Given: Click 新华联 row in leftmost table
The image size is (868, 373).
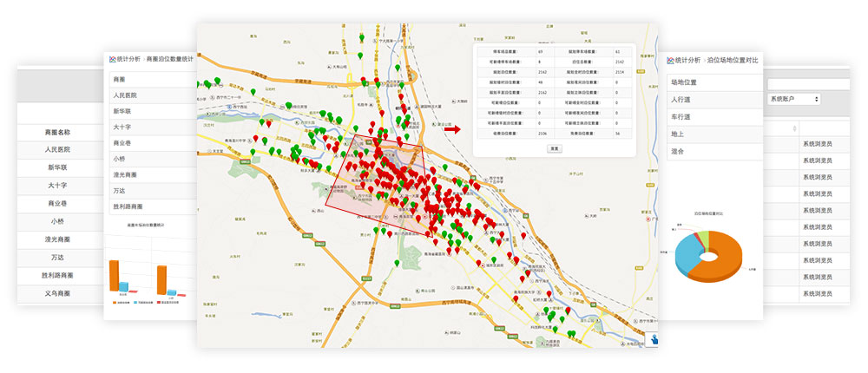Looking at the screenshot, I should pos(57,167).
